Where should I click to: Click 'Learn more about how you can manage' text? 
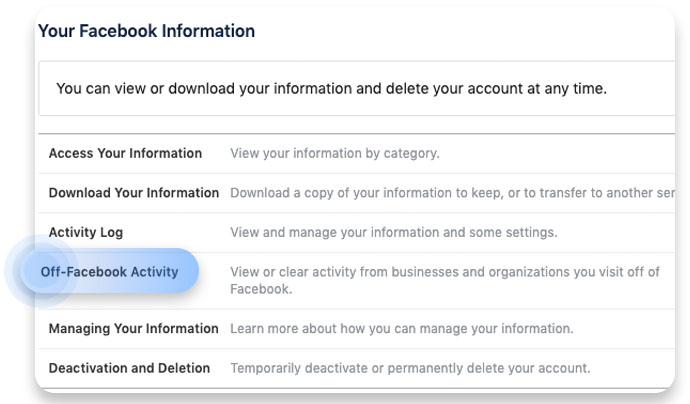click(401, 328)
